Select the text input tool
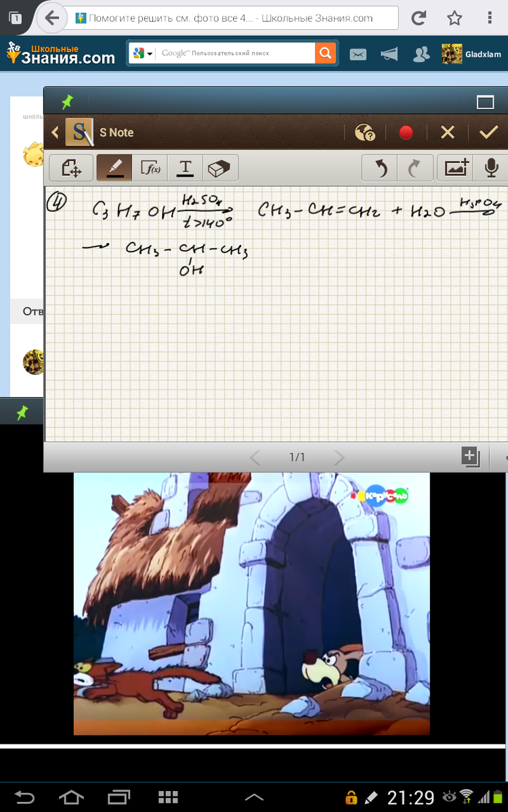Viewport: 508px width, 812px height. (186, 168)
